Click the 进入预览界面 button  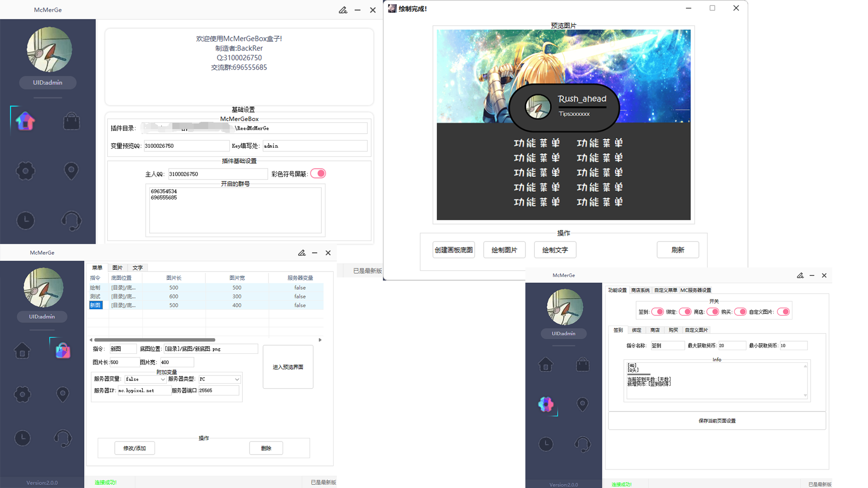pos(288,367)
